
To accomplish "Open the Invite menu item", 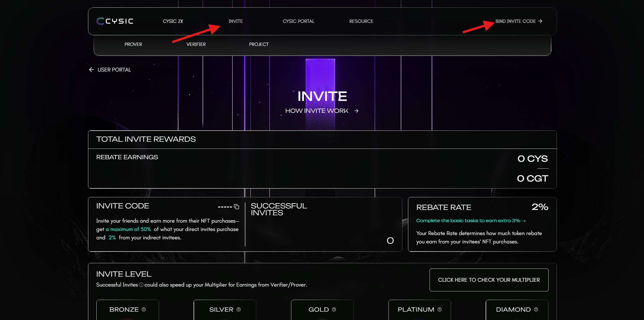I will point(236,21).
